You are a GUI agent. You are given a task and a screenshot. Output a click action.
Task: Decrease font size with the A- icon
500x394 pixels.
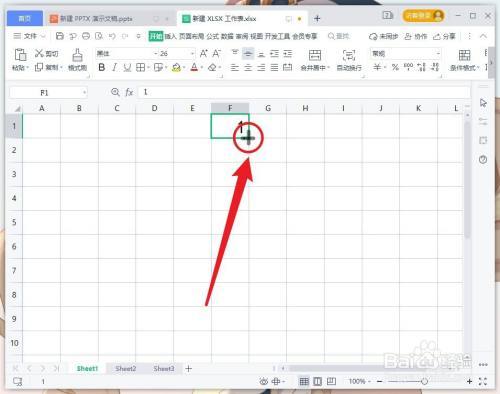pyautogui.click(x=217, y=53)
